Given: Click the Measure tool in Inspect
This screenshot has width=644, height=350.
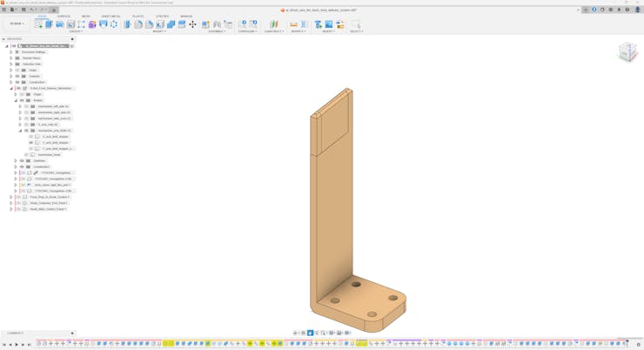Looking at the screenshot, I should pyautogui.click(x=293, y=24).
